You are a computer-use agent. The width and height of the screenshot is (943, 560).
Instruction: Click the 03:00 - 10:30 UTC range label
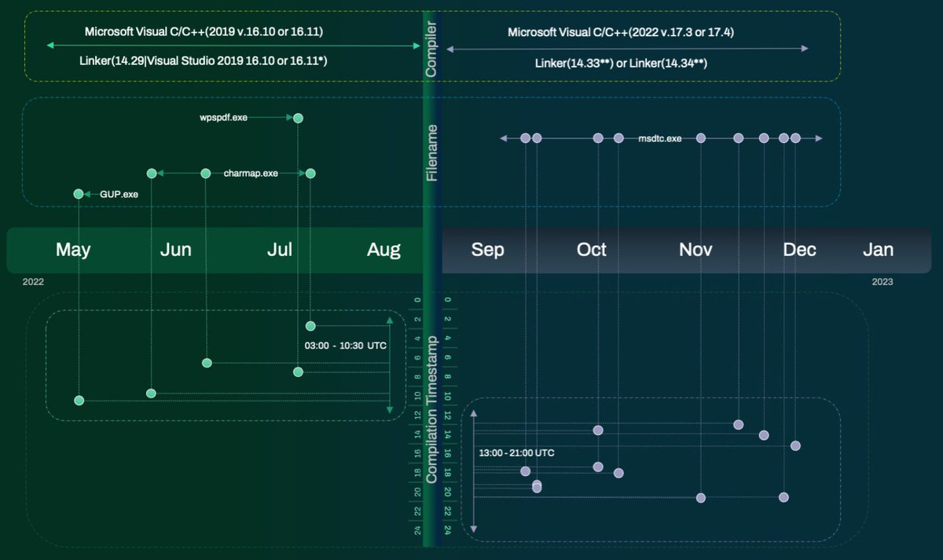point(345,345)
